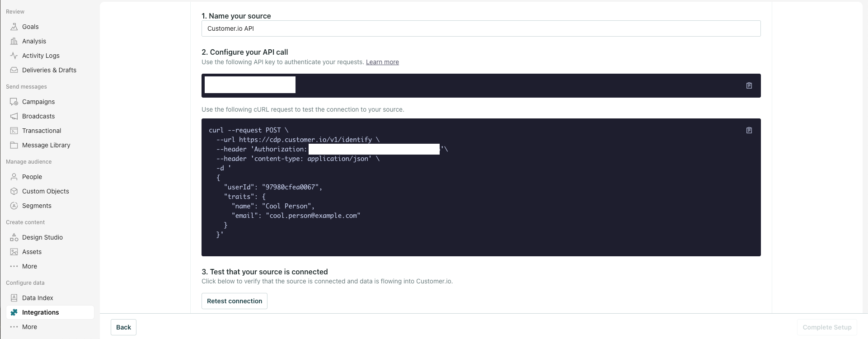Open Goals page
Image resolution: width=868 pixels, height=339 pixels.
(x=30, y=27)
